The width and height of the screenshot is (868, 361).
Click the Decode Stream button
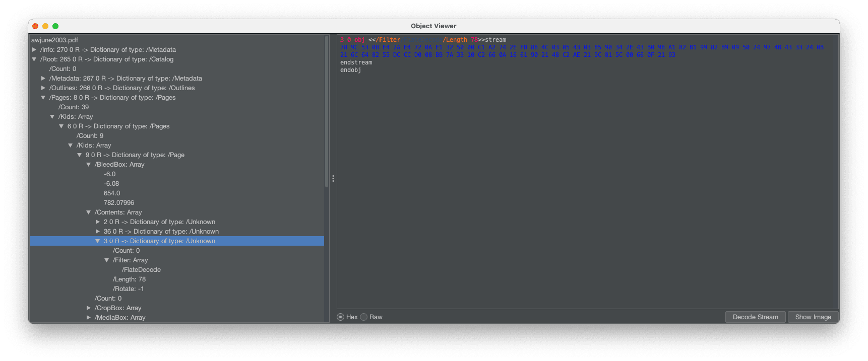pos(755,317)
